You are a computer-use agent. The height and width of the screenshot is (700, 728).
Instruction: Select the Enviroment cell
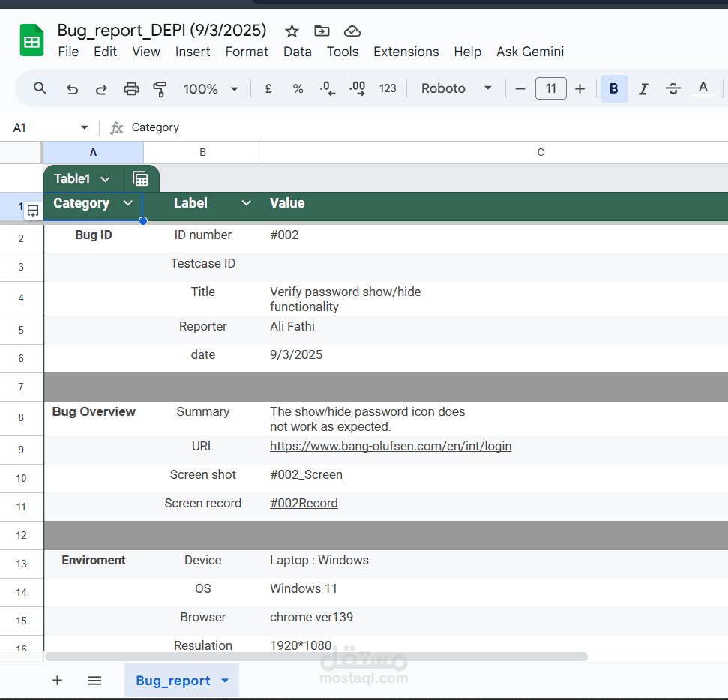(x=94, y=564)
